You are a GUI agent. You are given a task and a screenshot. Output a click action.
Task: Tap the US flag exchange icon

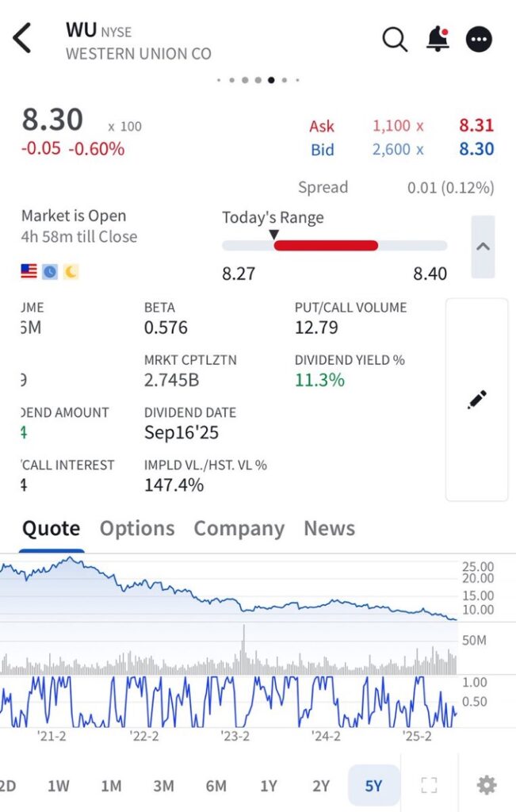29,272
